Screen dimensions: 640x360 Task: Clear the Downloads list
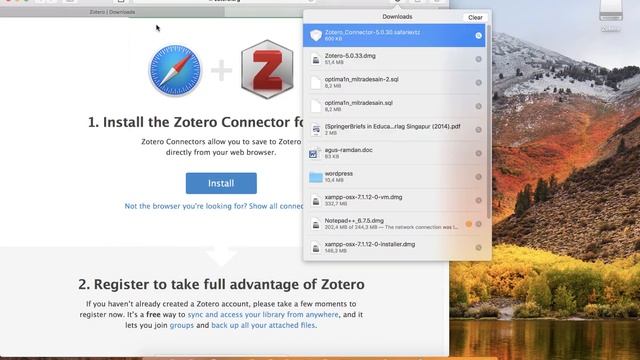475,18
